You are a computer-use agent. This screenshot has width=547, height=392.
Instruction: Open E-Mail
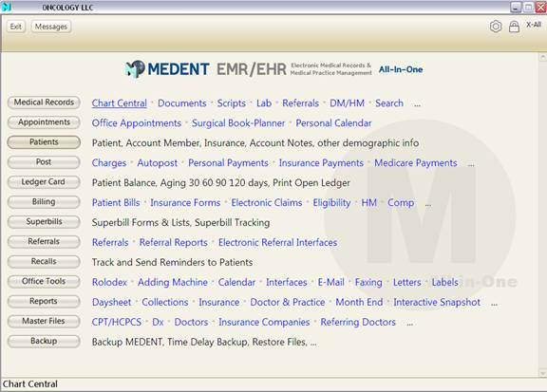330,282
